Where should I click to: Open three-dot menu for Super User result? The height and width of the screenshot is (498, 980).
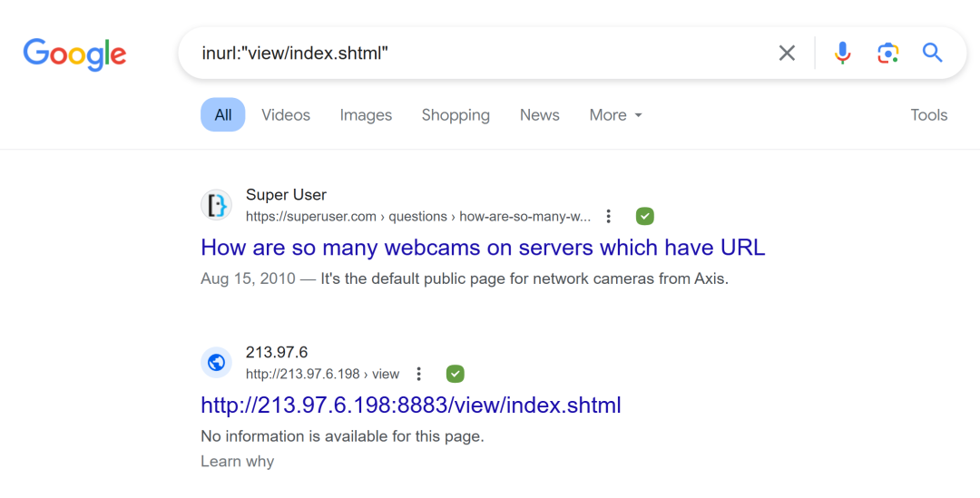(608, 216)
